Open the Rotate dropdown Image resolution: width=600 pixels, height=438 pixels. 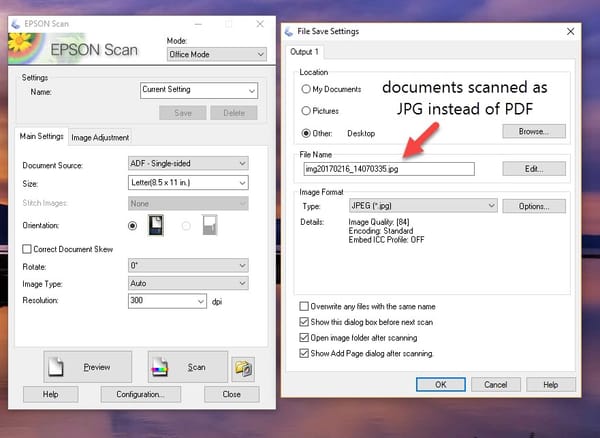point(188,265)
